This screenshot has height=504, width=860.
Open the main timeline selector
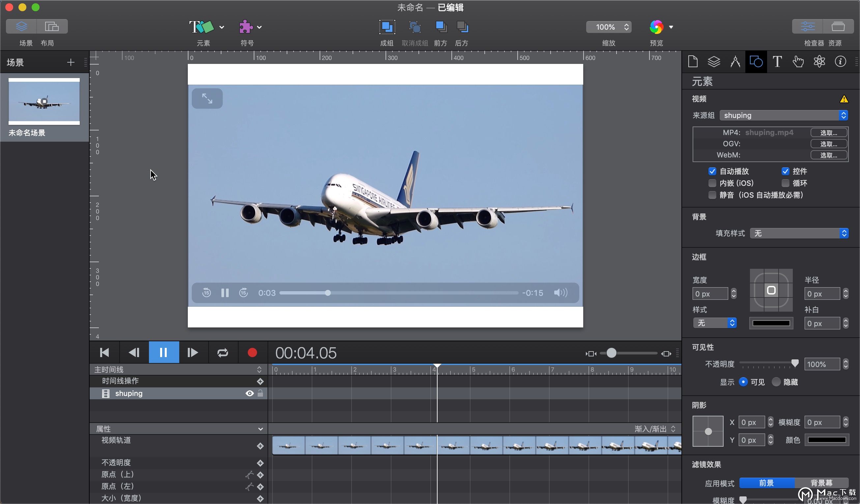point(178,369)
